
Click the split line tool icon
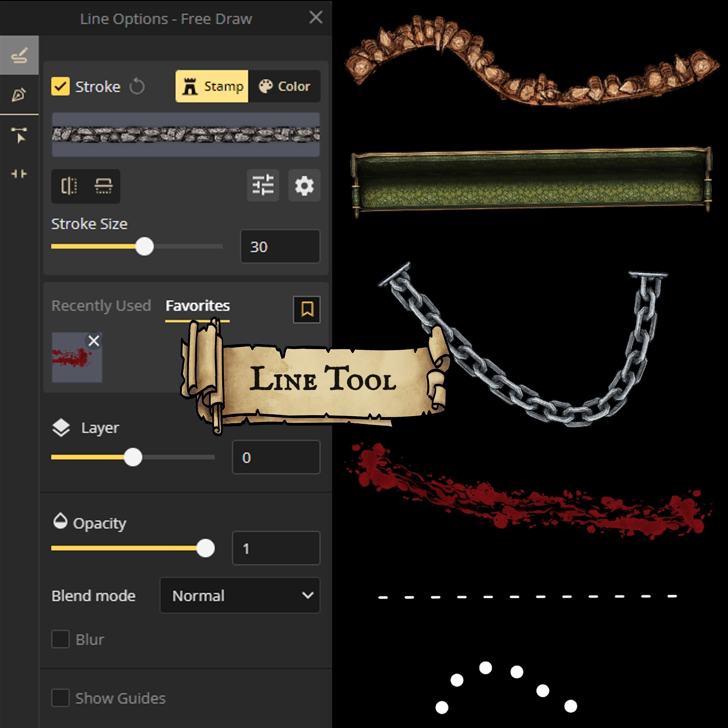click(x=19, y=174)
